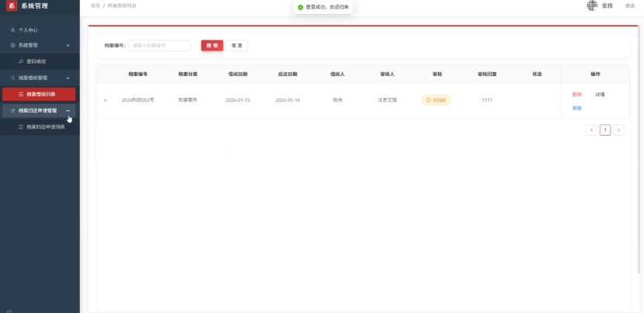Click the 应还日期 column header
Viewport: 644px width, 313px height.
[287, 75]
